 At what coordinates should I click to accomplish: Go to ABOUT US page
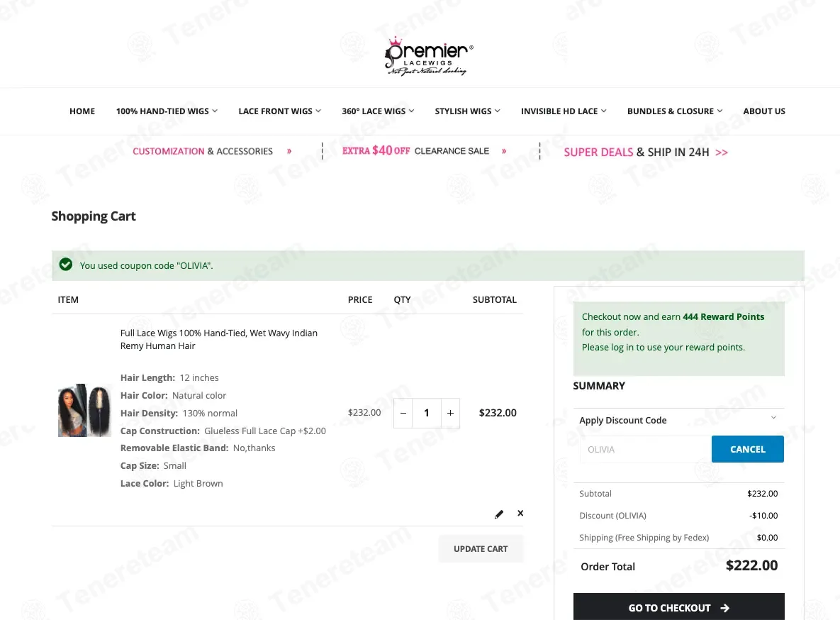[x=764, y=111]
